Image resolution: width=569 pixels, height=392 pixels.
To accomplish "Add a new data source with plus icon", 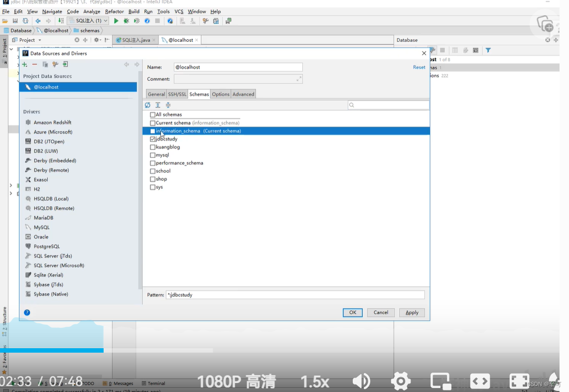I will tap(25, 65).
